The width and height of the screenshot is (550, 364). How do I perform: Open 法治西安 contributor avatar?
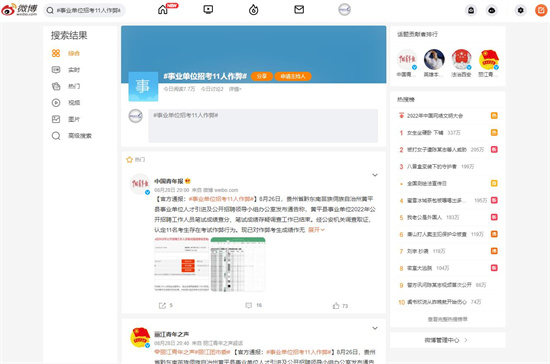pos(461,60)
